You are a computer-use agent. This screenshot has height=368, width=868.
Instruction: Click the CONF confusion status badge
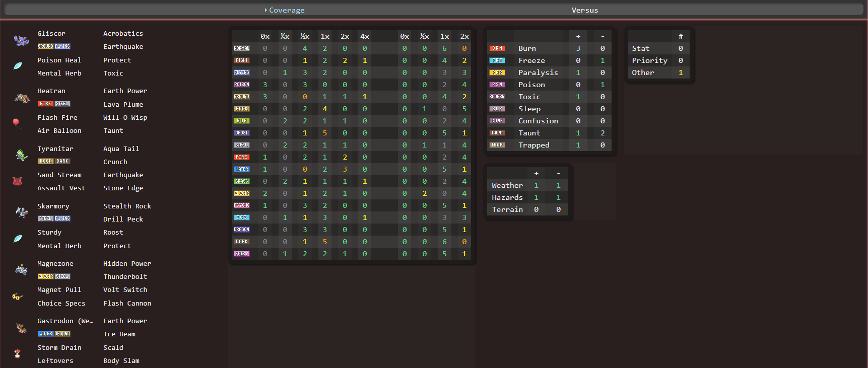point(497,121)
